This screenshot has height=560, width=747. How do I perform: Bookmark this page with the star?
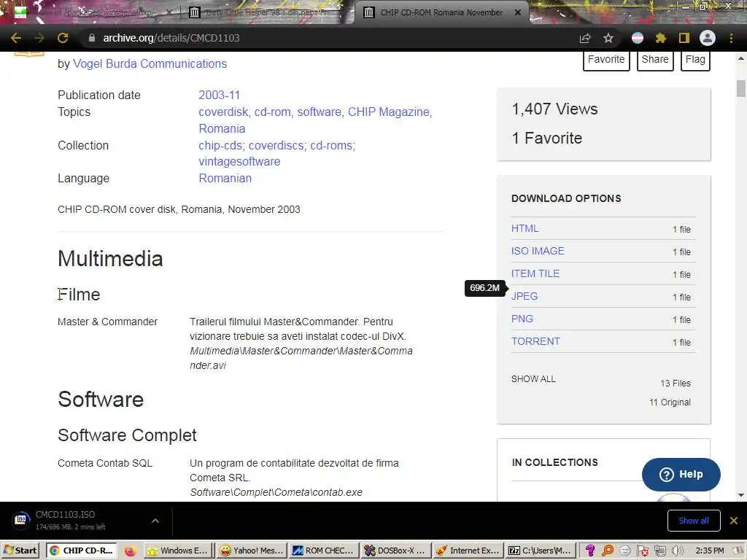coord(608,38)
